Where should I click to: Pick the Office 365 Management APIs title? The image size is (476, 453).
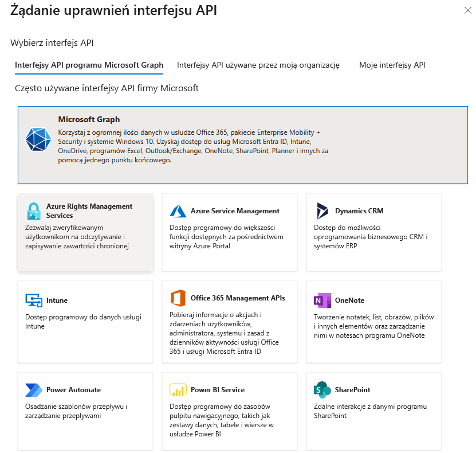click(x=238, y=298)
